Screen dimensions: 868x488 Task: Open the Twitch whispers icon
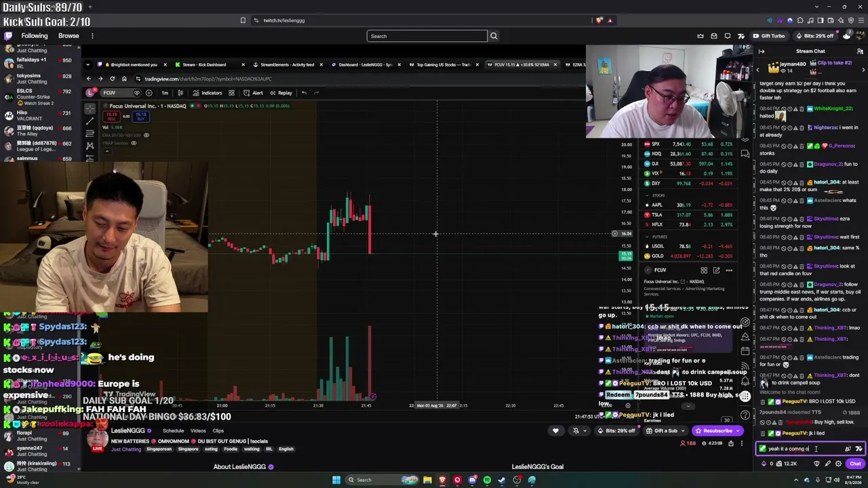(728, 36)
